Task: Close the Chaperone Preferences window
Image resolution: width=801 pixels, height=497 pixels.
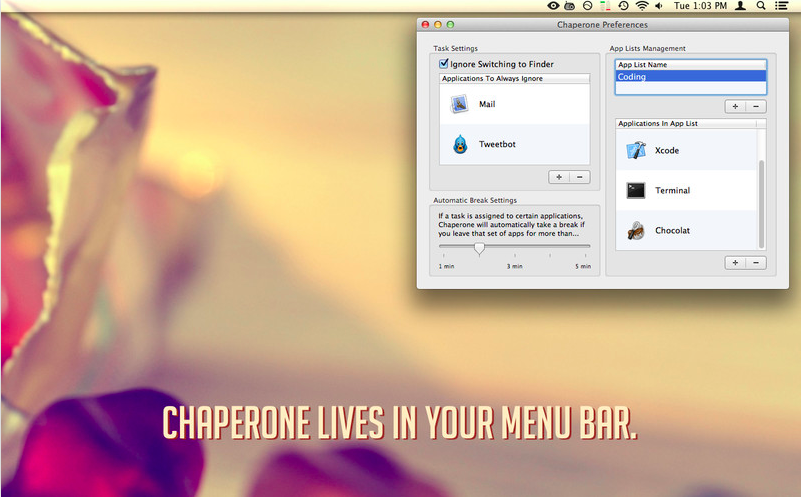Action: click(425, 25)
